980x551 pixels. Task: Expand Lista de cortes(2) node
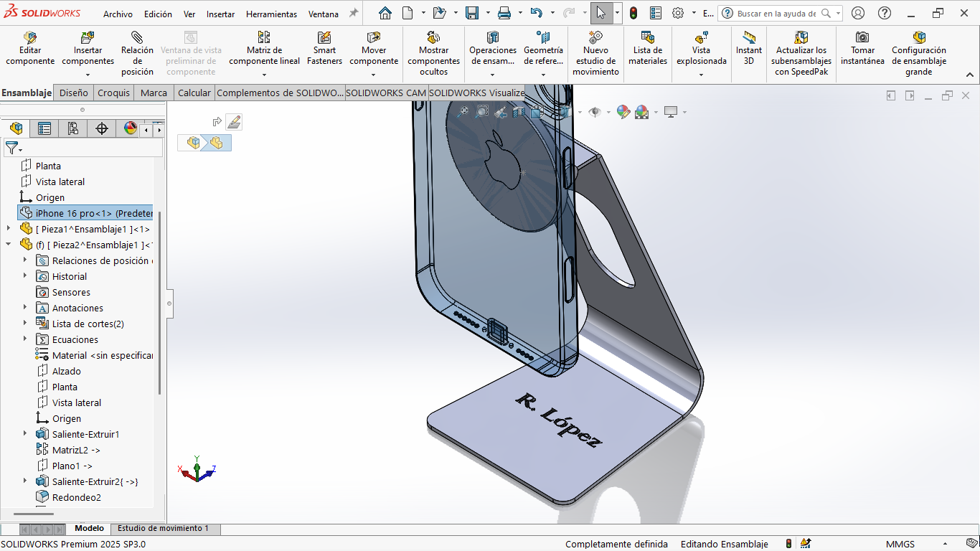click(x=25, y=324)
